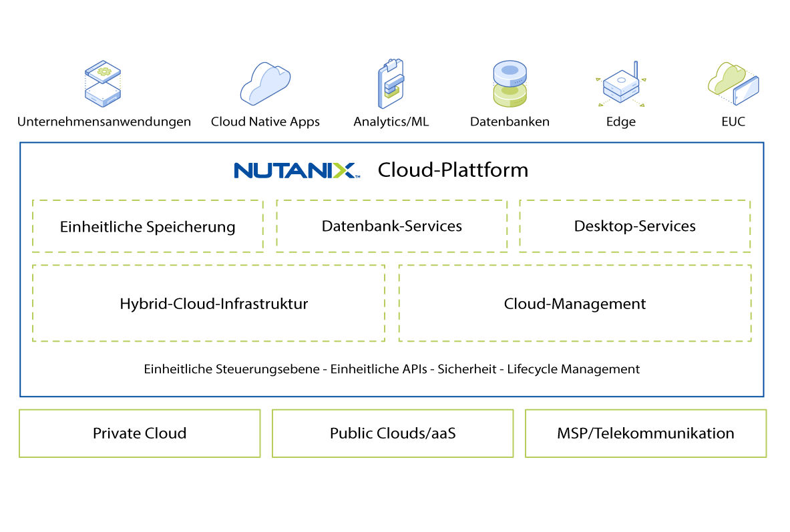Select the Datenbanken disk stack icon
The width and height of the screenshot is (790, 532).
[510, 84]
